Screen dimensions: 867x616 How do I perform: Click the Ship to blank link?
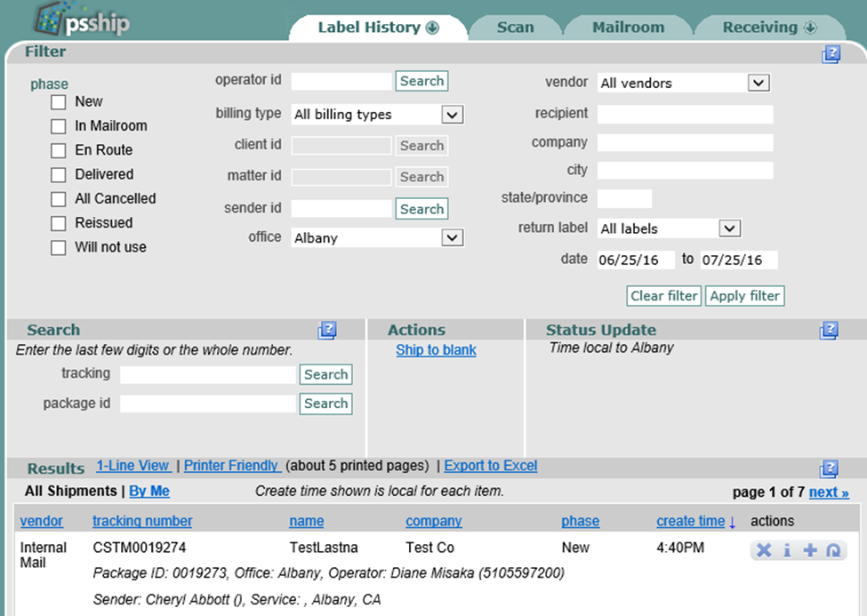436,350
